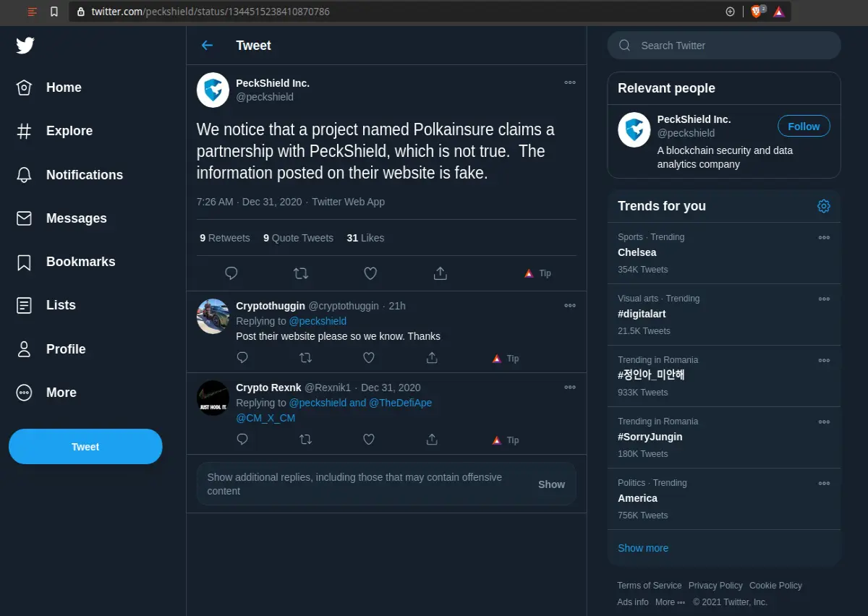Open Trends settings gear
Image resolution: width=868 pixels, height=616 pixels.
coord(823,206)
